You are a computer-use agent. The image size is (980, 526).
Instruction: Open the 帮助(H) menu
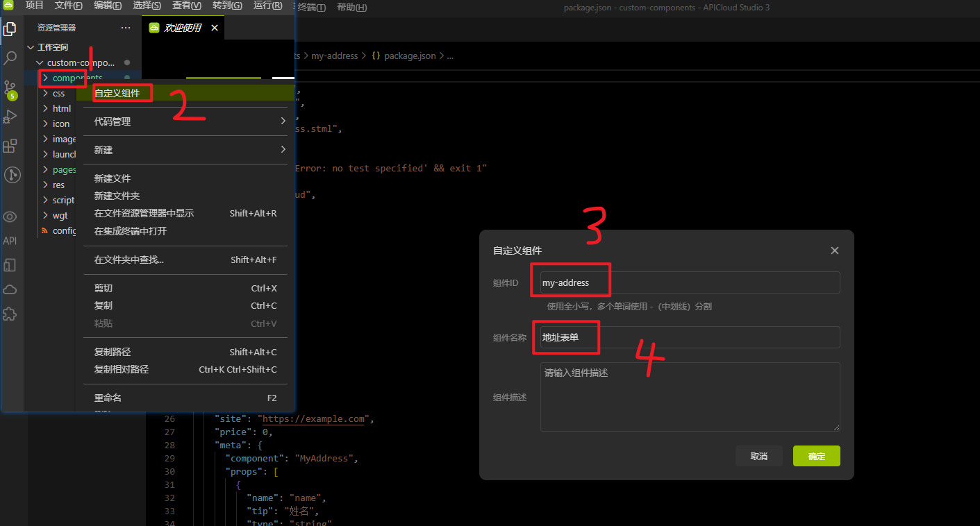coord(351,7)
